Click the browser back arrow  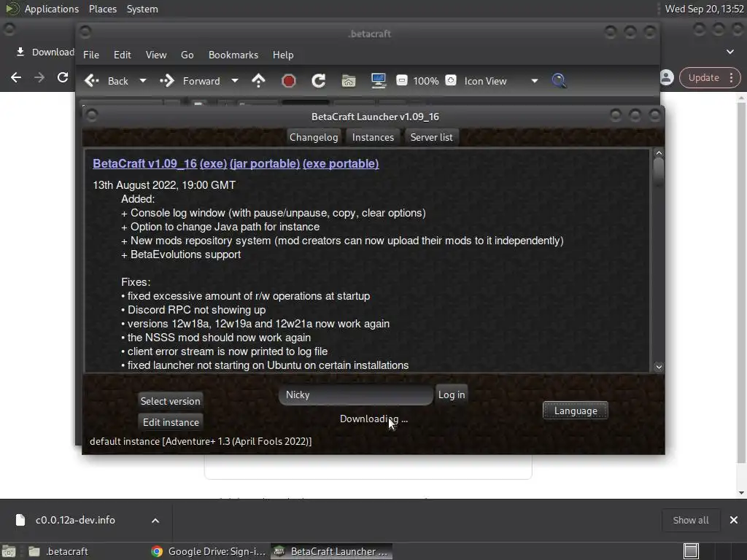click(16, 77)
